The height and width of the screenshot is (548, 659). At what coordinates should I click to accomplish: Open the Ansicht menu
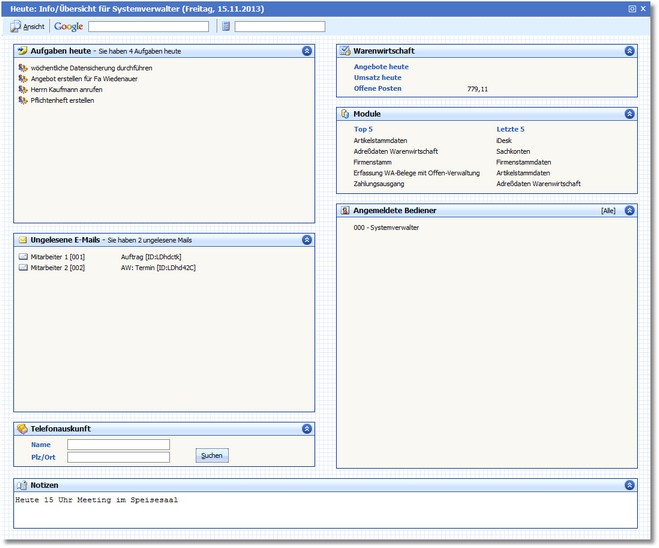(x=34, y=27)
